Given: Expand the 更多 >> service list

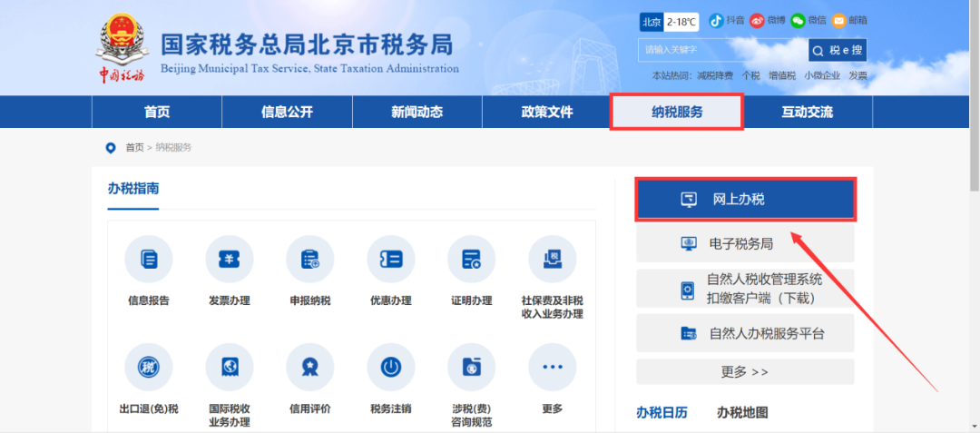Looking at the screenshot, I should (x=745, y=372).
